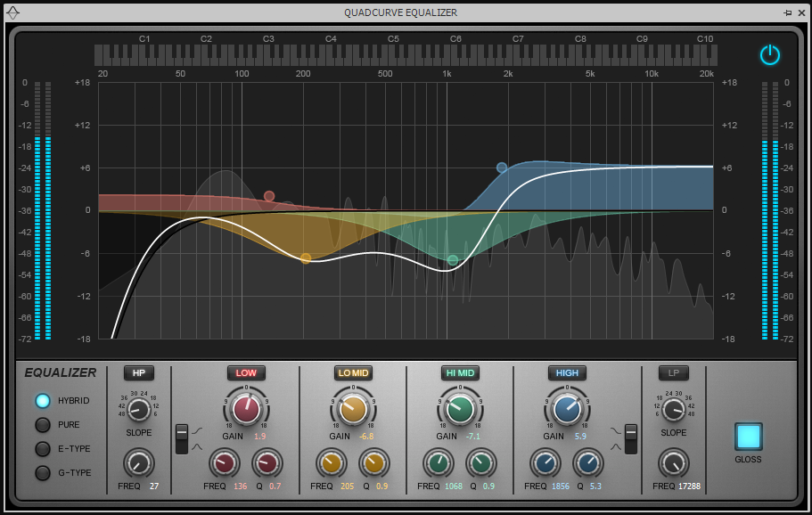Screen dimensions: 812x515
Task: Click the HIGH band GAIN knob
Action: pyautogui.click(x=567, y=409)
